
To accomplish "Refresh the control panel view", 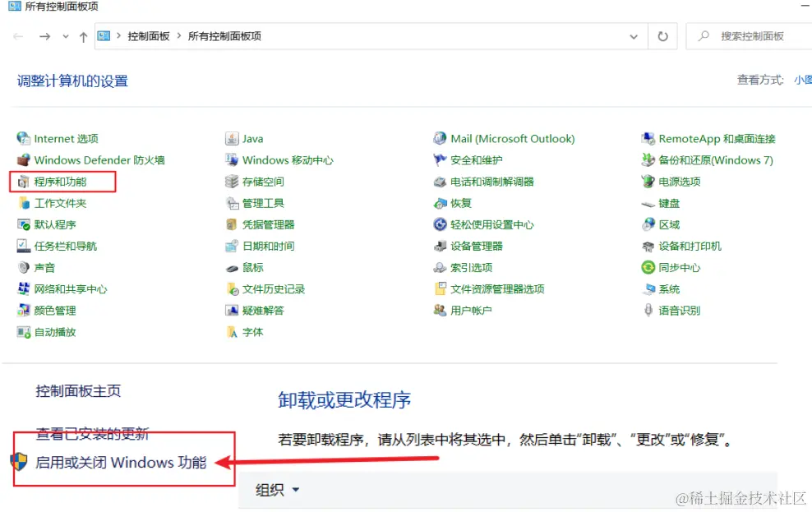I will point(662,36).
